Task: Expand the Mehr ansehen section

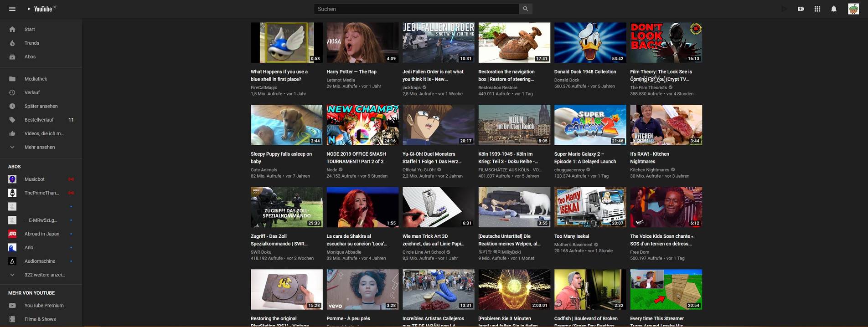Action: (x=41, y=147)
